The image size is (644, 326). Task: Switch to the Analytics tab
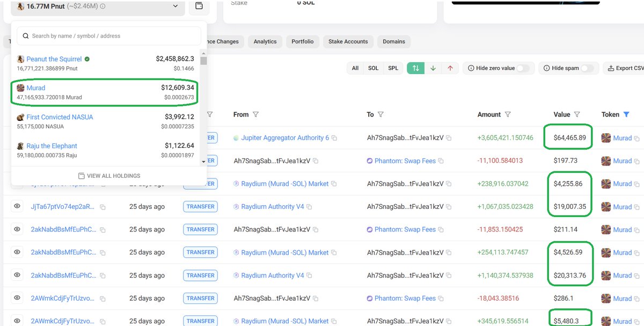pyautogui.click(x=265, y=41)
